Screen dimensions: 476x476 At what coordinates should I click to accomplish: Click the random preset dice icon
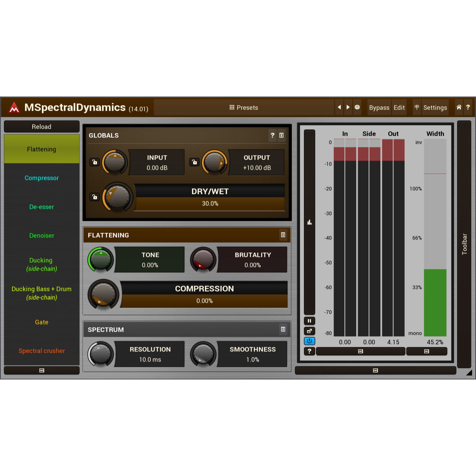point(357,107)
